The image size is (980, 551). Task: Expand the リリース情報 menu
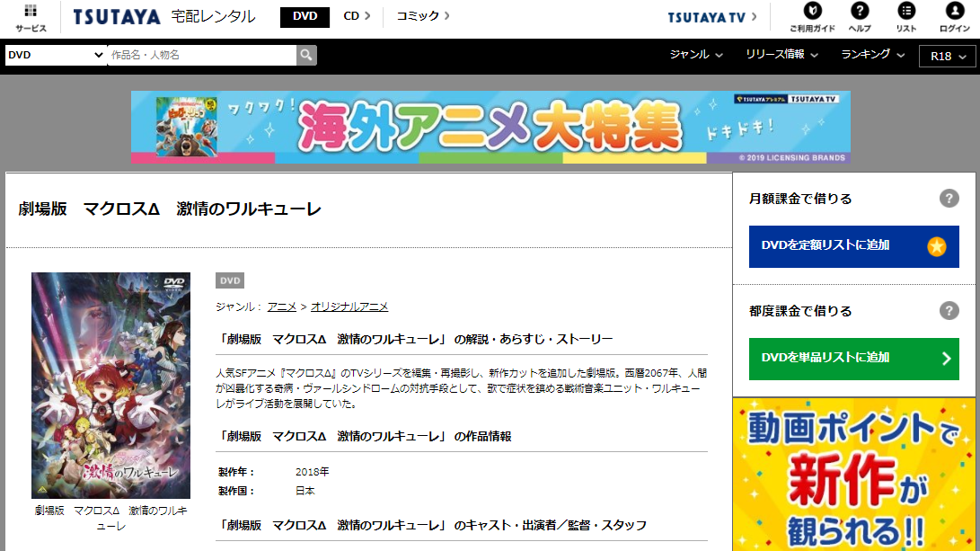[781, 55]
